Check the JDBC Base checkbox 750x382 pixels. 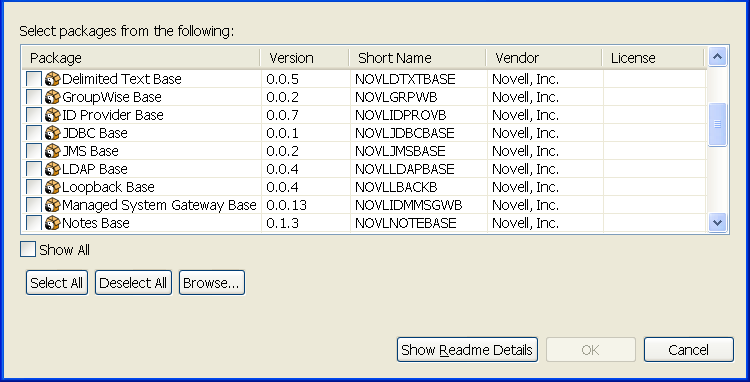tap(33, 133)
